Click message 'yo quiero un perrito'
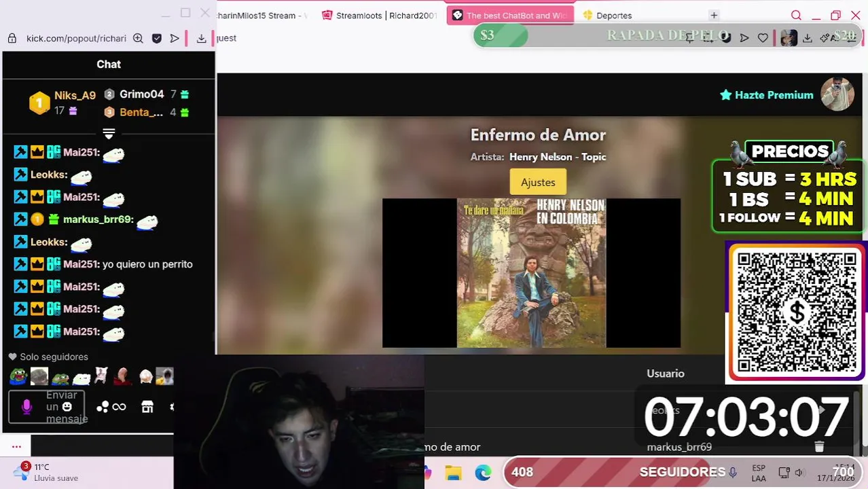868x489 pixels. click(x=147, y=264)
